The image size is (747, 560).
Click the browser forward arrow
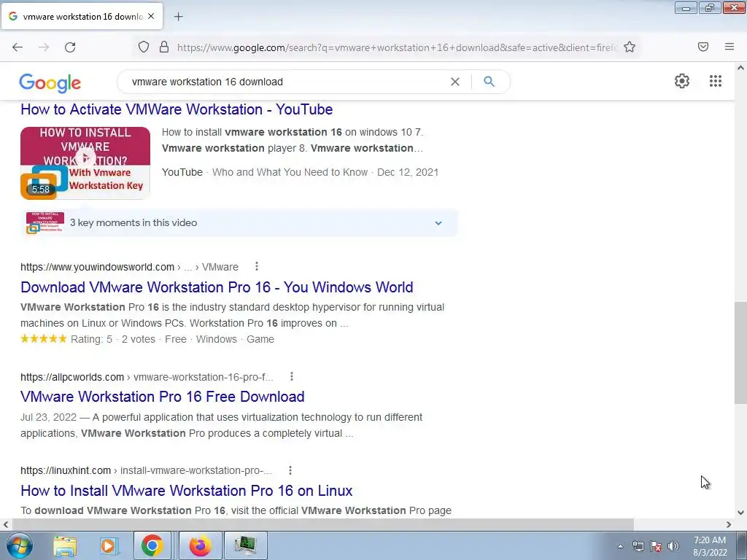point(44,47)
